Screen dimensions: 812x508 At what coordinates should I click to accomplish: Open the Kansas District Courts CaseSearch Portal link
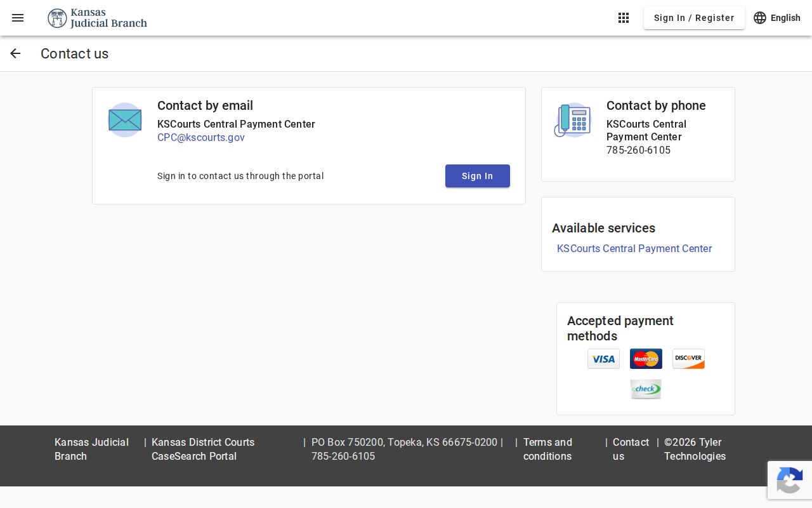[x=203, y=449]
